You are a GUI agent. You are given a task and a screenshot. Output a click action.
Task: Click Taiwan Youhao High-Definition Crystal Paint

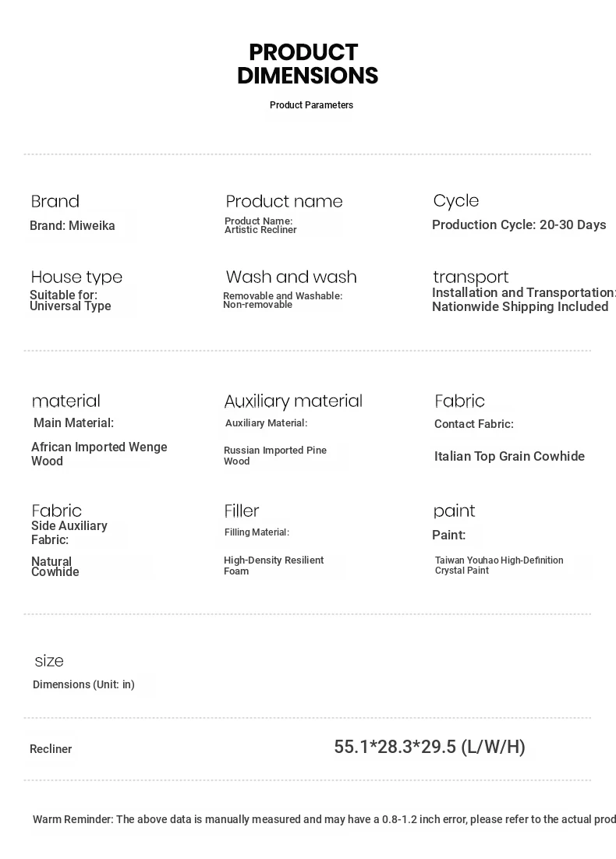point(499,565)
